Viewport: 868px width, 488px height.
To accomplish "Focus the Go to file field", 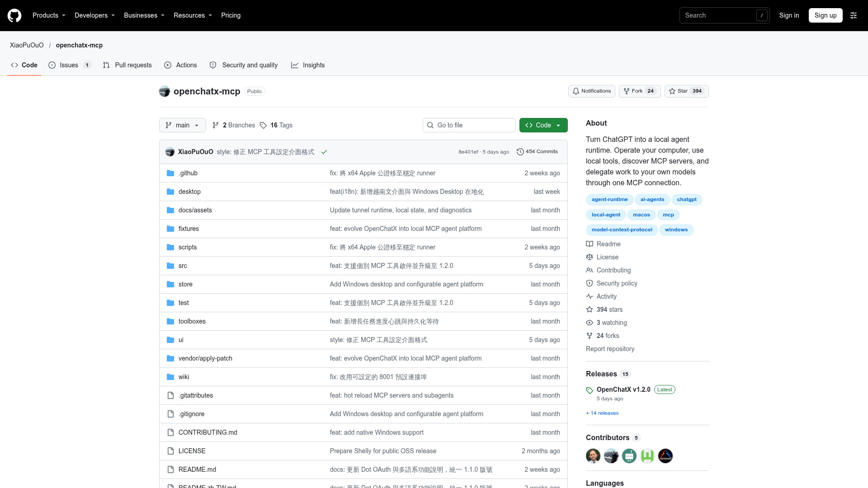I will click(469, 125).
